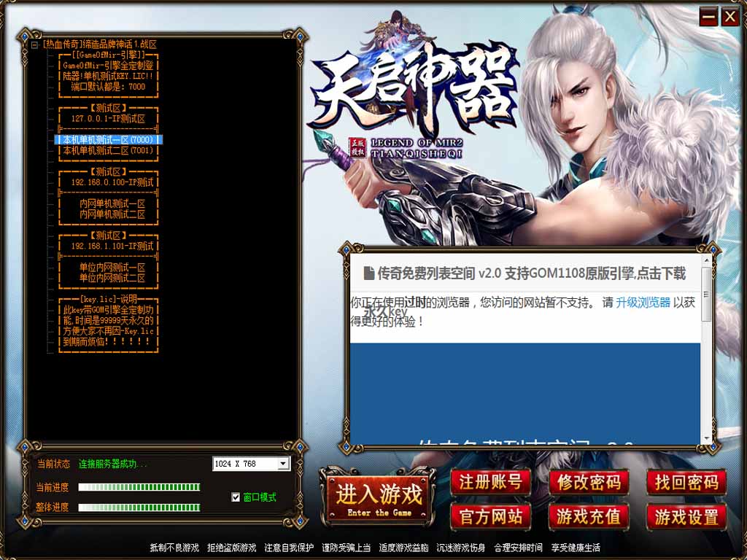Click the [[GameOfMir-引擎]] header row
This screenshot has width=747, height=560.
tap(109, 55)
